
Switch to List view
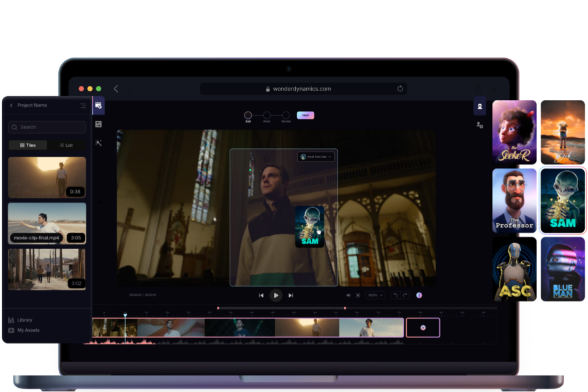tap(66, 145)
